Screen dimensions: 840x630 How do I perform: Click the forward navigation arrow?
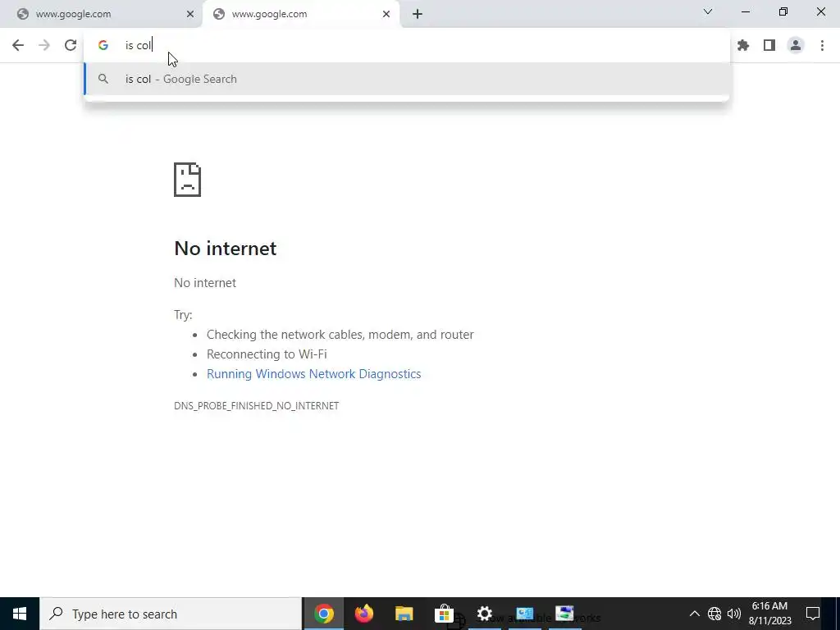(44, 45)
